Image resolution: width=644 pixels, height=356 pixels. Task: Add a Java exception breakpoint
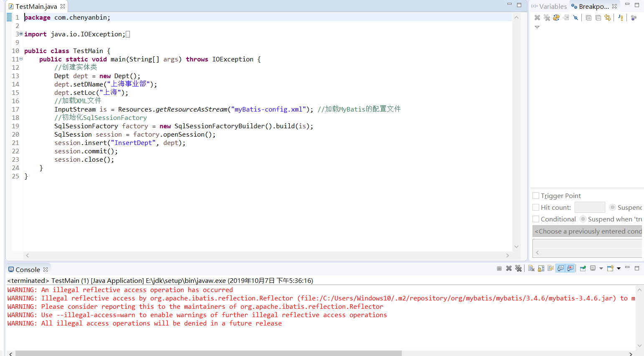tap(621, 18)
